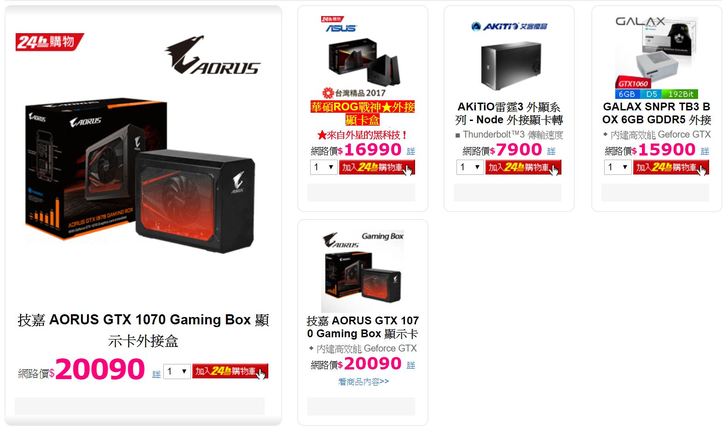
Task: Open quantity dropdown for featured AORUS box
Action: (x=177, y=371)
